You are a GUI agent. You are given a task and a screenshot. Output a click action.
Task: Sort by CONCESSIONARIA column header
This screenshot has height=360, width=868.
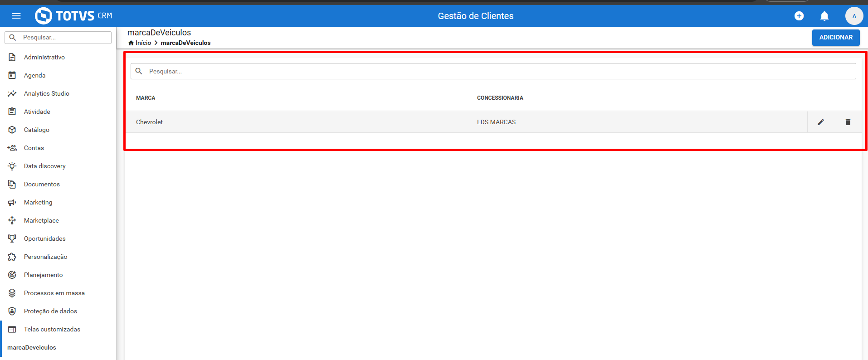pos(500,98)
